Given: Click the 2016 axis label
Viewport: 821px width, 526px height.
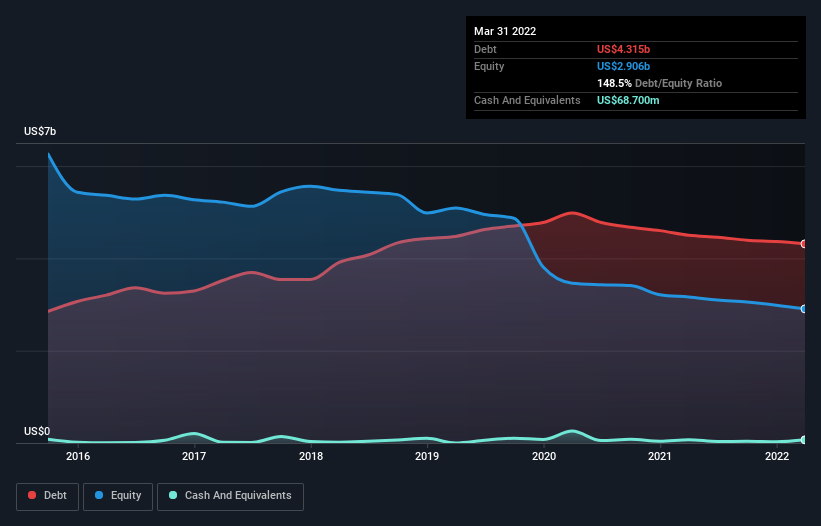Looking at the screenshot, I should click(x=78, y=456).
